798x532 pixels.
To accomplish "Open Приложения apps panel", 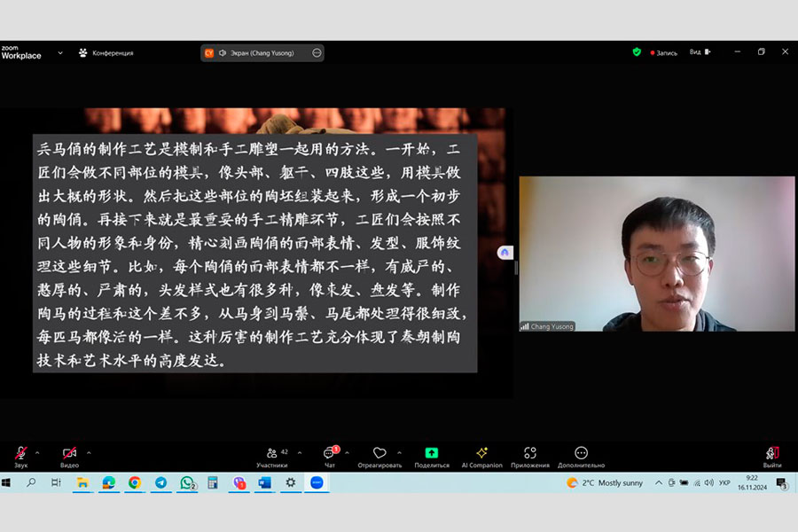I will [x=530, y=457].
